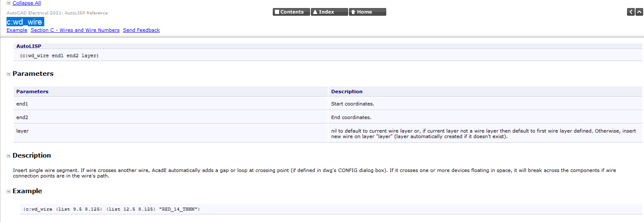
Task: Click the Collapse All link
Action: click(x=26, y=3)
